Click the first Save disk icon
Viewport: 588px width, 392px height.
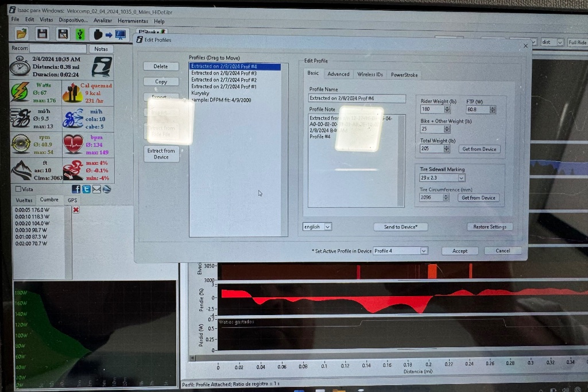(x=42, y=34)
